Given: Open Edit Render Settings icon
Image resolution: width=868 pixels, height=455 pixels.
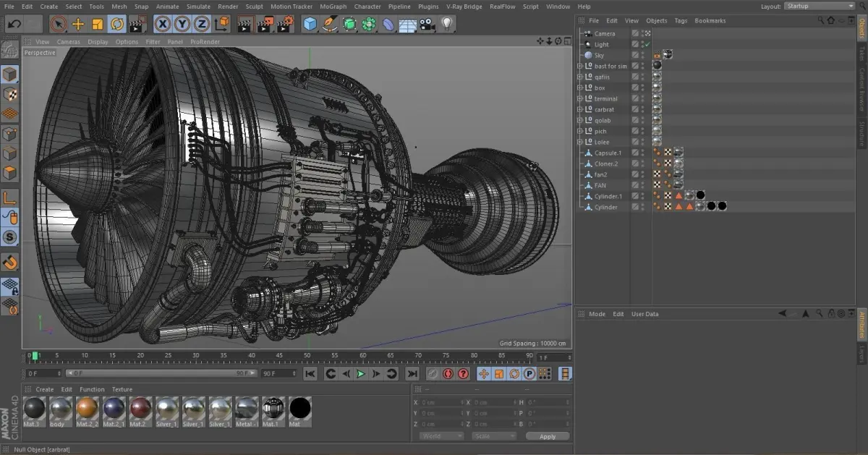Looking at the screenshot, I should (x=286, y=25).
